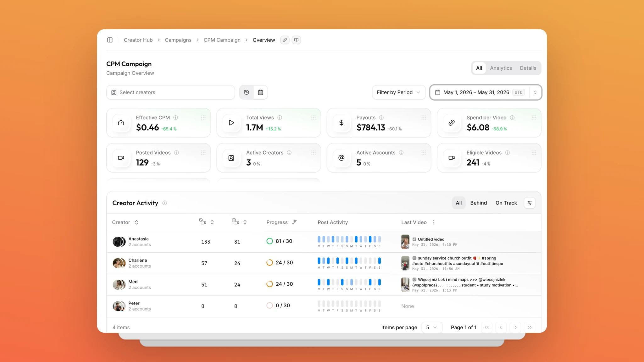Grab drag handle on Spend per Video card
The height and width of the screenshot is (362, 644).
[534, 118]
